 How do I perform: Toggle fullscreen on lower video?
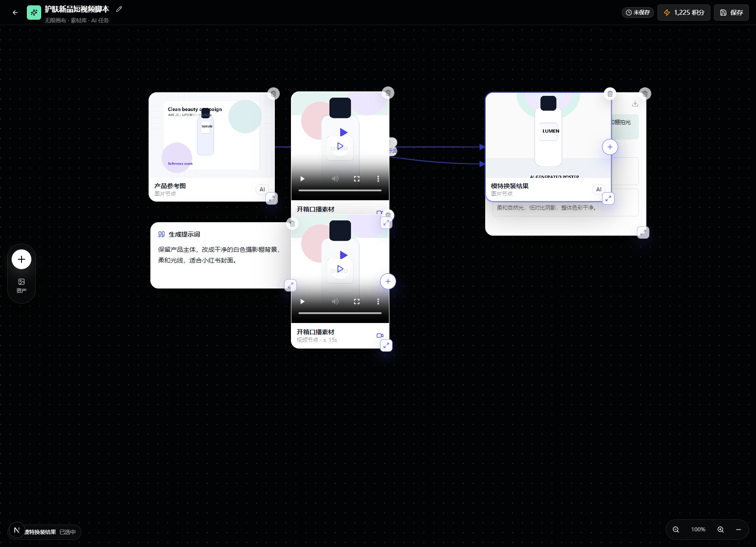pyautogui.click(x=357, y=301)
